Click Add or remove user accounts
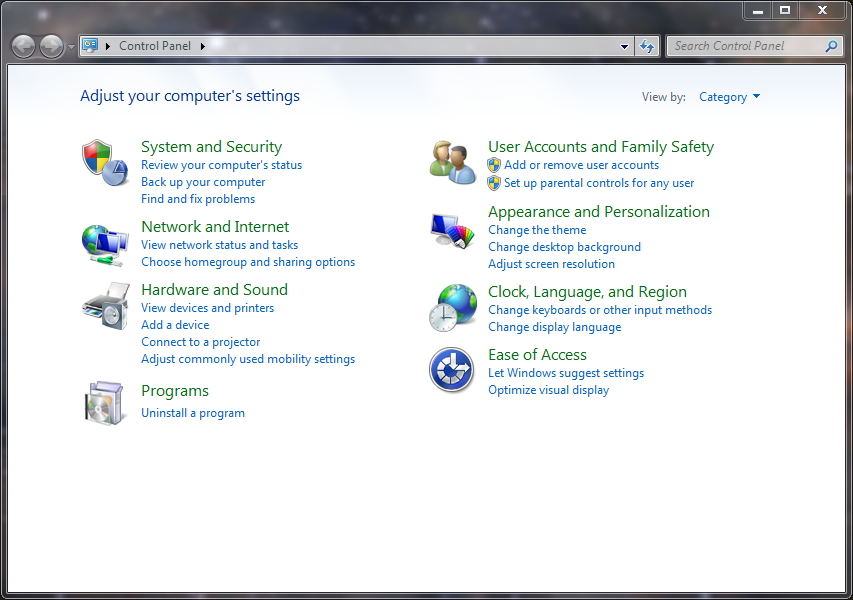 click(581, 165)
